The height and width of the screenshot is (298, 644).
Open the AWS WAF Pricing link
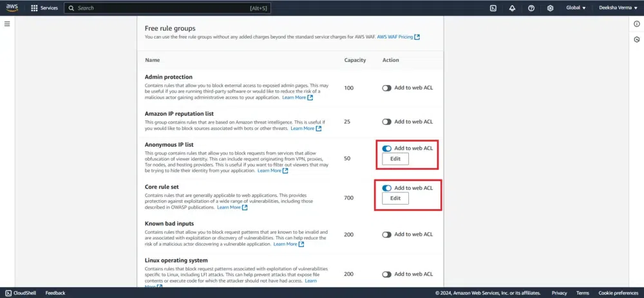tap(395, 37)
